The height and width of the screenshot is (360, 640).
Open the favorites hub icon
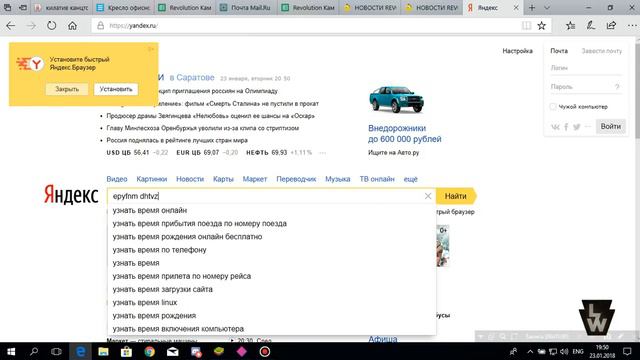coord(571,26)
